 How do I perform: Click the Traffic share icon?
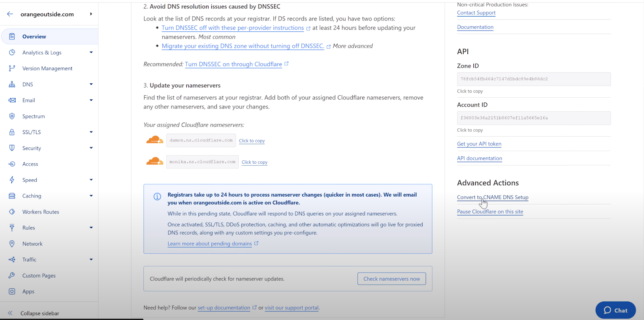(12, 260)
